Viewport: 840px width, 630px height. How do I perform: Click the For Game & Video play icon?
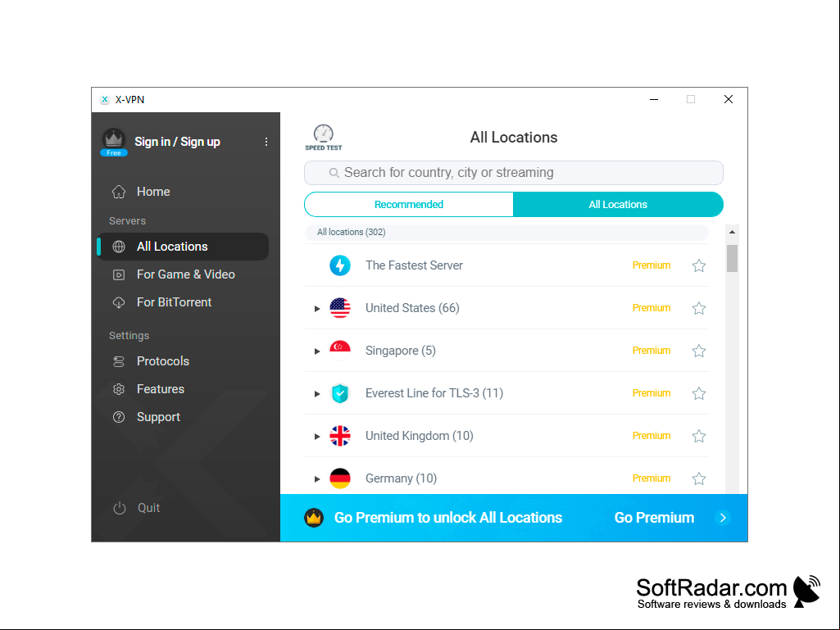(119, 274)
